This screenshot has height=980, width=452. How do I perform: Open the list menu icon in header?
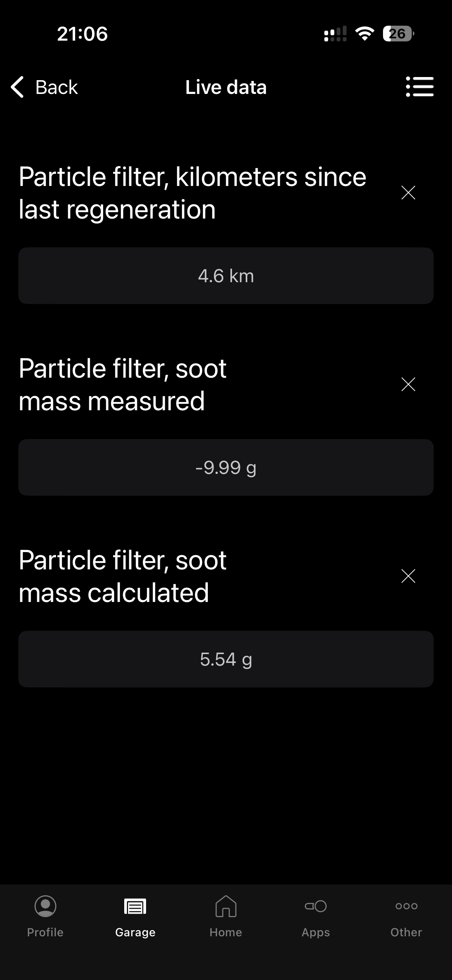419,87
